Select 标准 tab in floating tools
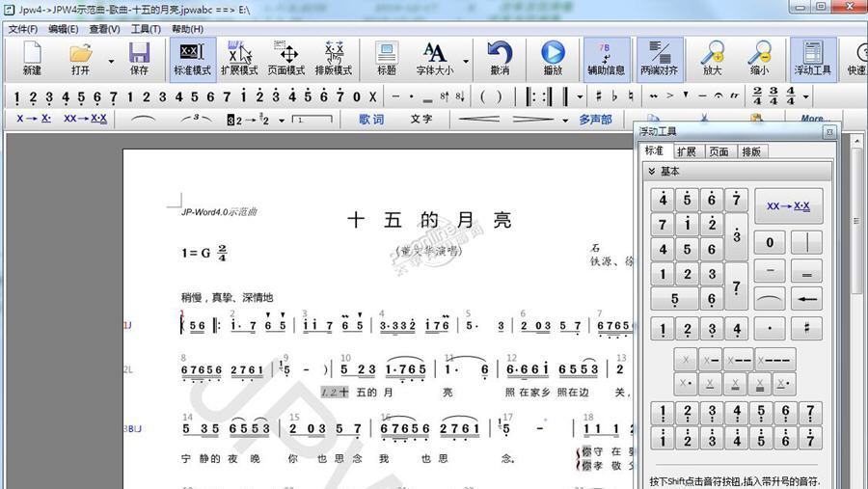This screenshot has width=868, height=489. point(654,150)
